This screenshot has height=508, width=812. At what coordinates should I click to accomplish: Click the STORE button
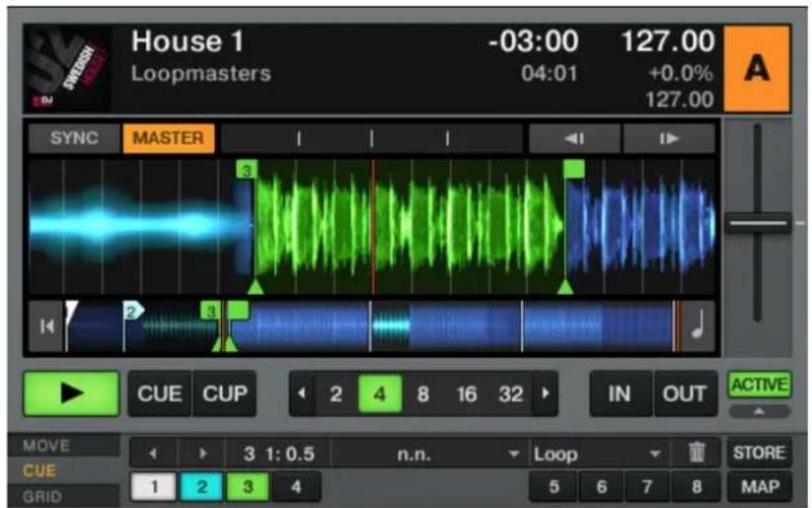click(759, 453)
